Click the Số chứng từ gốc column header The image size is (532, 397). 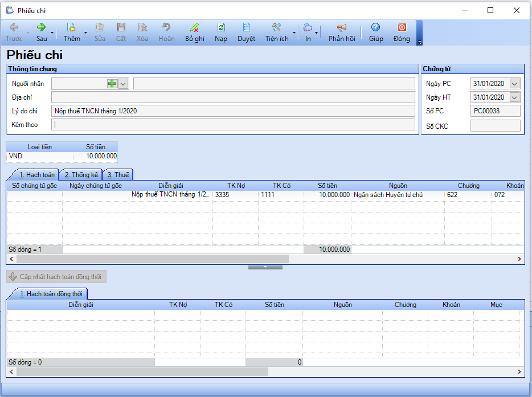coord(34,186)
